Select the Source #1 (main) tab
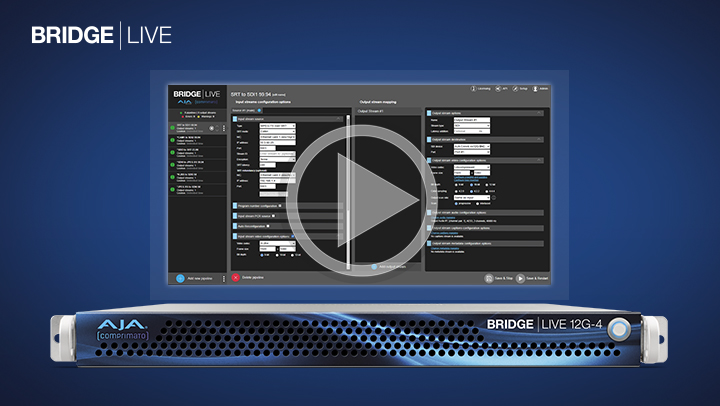The width and height of the screenshot is (720, 406). [247, 111]
